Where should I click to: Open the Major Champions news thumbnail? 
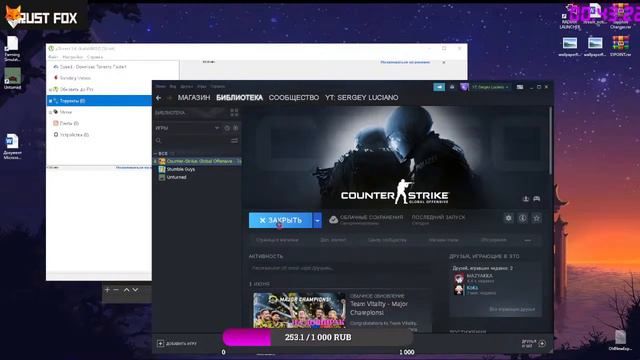(300, 310)
